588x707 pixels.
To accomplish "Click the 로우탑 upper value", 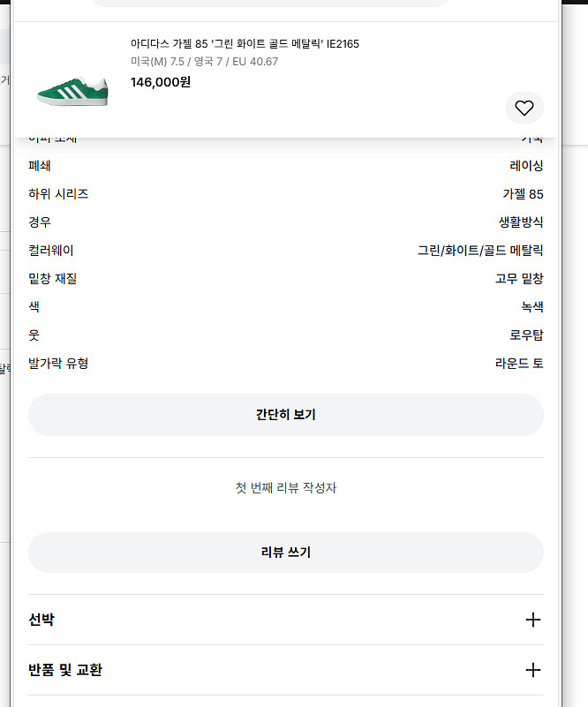I will point(526,335).
